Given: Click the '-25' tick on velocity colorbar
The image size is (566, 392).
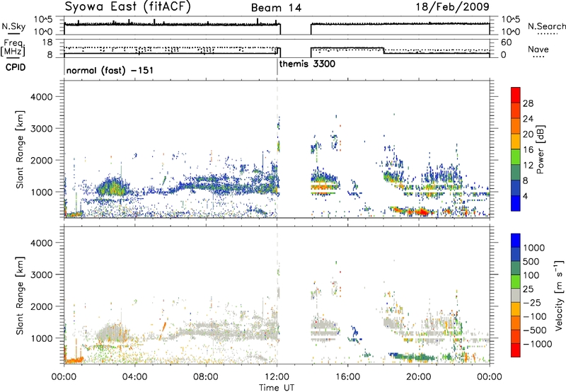Looking at the screenshot, I should tap(533, 302).
